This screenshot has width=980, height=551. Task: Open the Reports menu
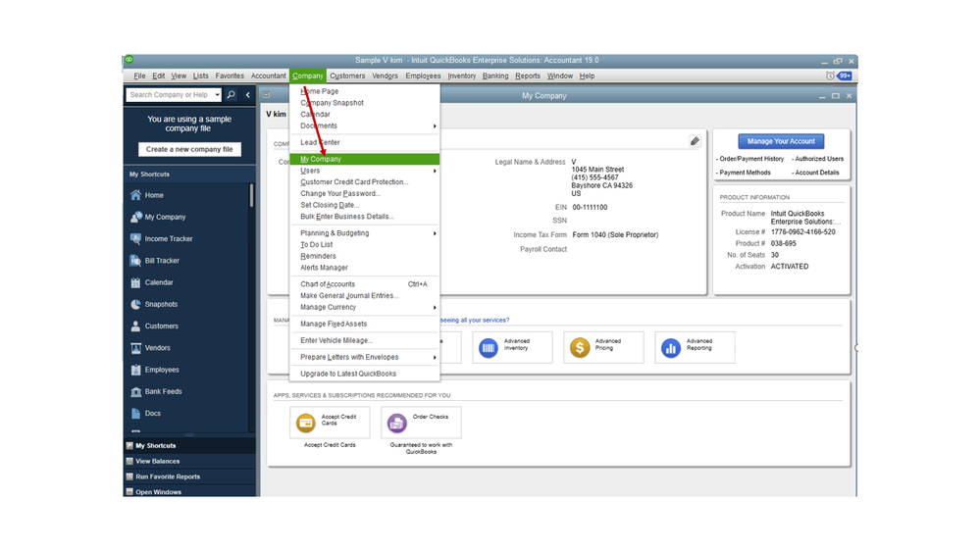528,75
